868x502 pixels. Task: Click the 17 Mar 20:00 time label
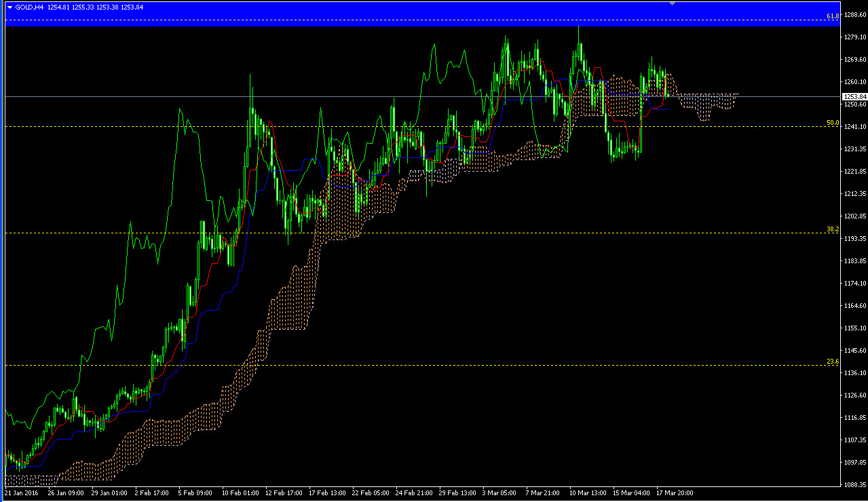coord(673,493)
